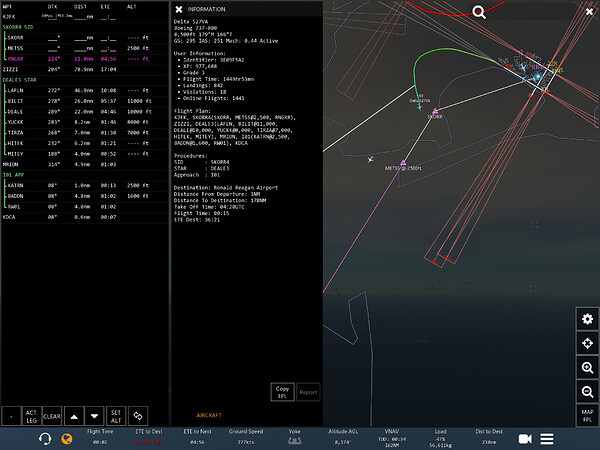
Task: Select the HITEK waypoint row
Action: coord(84,143)
